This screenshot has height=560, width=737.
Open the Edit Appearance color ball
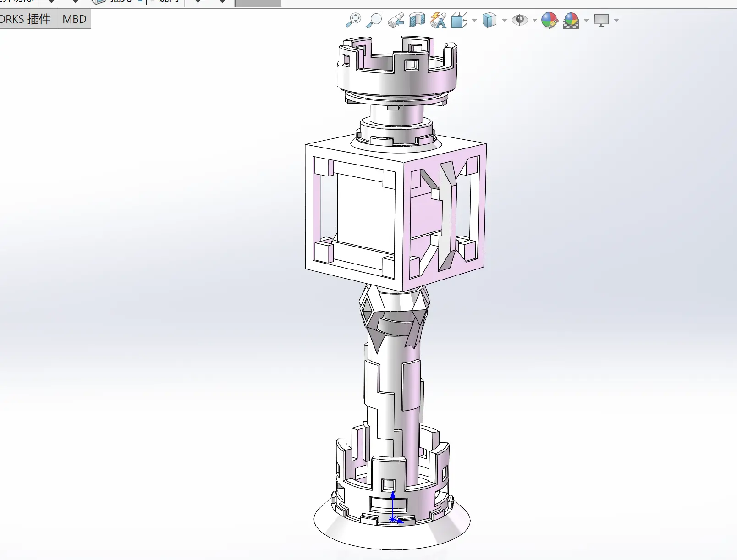pos(550,20)
